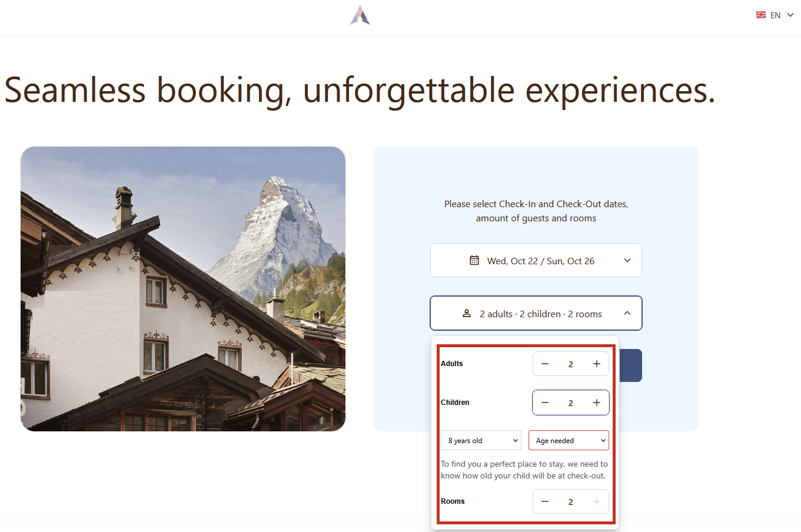
Task: Decrease Rooms count with minus button
Action: (545, 502)
